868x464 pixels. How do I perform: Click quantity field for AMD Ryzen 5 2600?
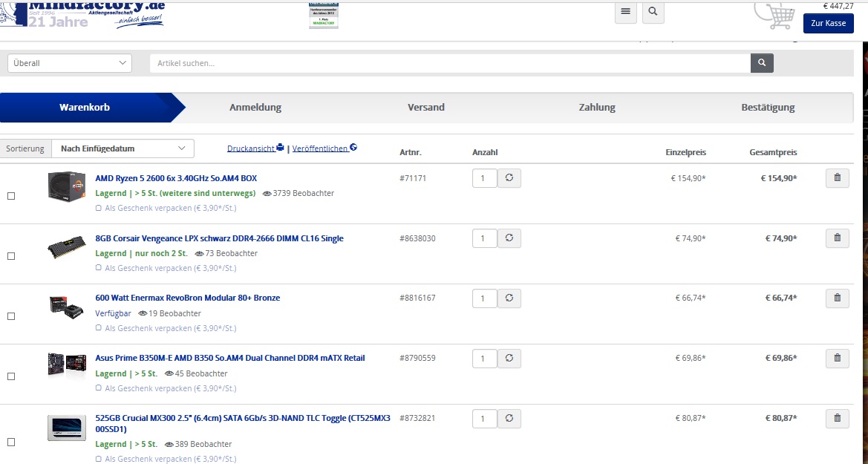(x=484, y=178)
